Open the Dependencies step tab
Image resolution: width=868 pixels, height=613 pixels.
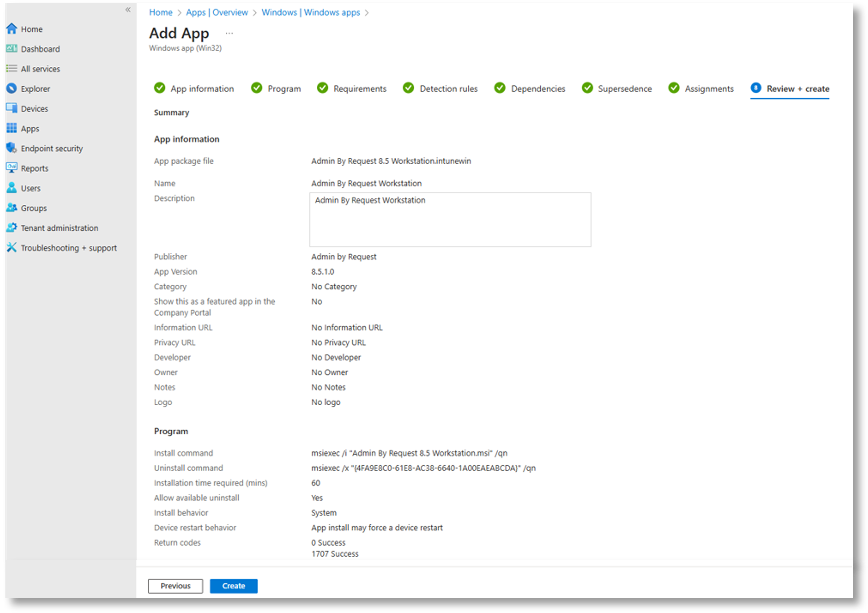click(x=538, y=89)
